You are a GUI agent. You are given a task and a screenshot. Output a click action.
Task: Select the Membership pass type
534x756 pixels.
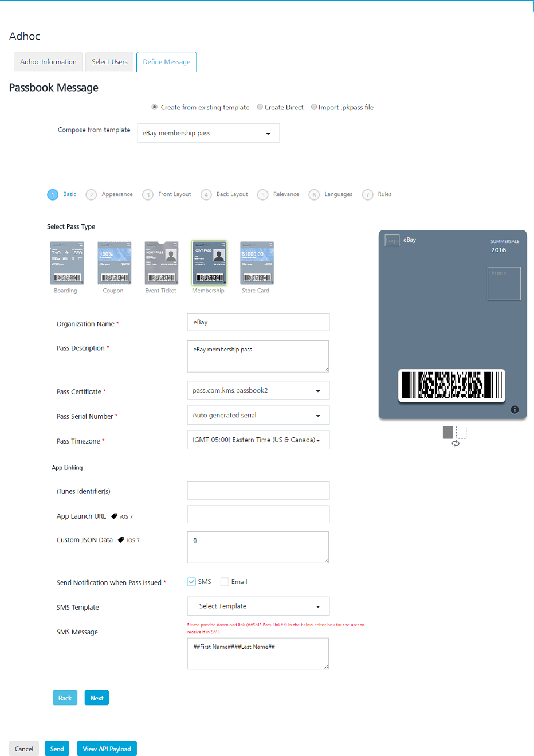(x=209, y=263)
